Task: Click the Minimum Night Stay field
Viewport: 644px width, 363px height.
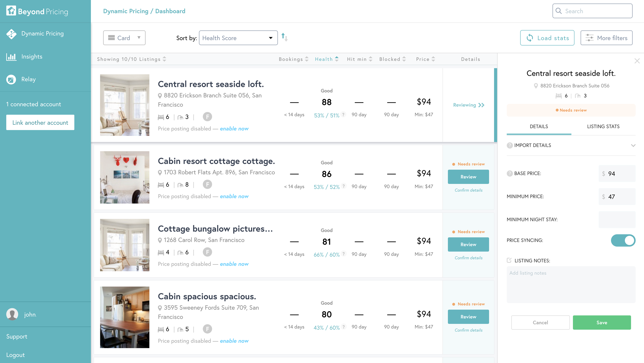Action: [617, 220]
